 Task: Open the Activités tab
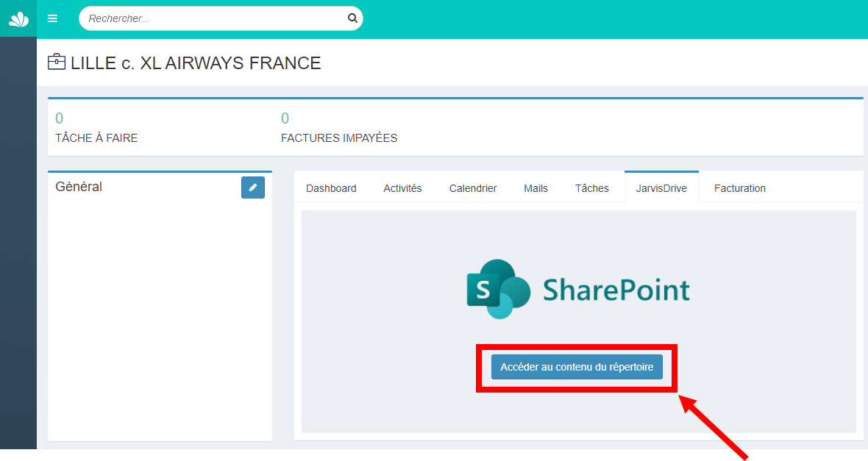click(x=402, y=188)
